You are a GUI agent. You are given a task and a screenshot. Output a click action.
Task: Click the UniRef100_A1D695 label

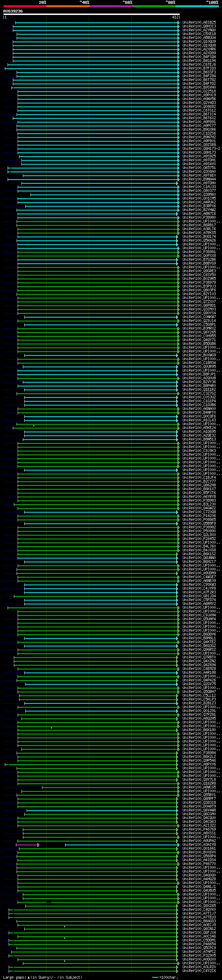click(199, 431)
